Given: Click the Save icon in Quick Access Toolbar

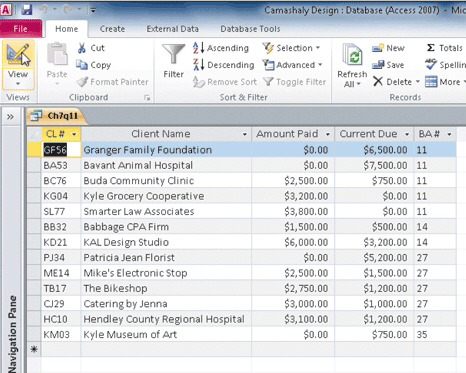Looking at the screenshot, I should (x=26, y=10).
